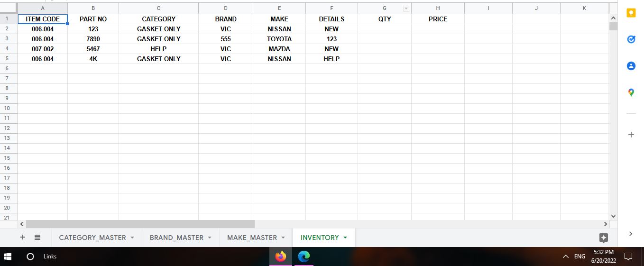Viewport: 644px width, 266px height.
Task: Click the scroll down arrow
Action: pos(613,216)
